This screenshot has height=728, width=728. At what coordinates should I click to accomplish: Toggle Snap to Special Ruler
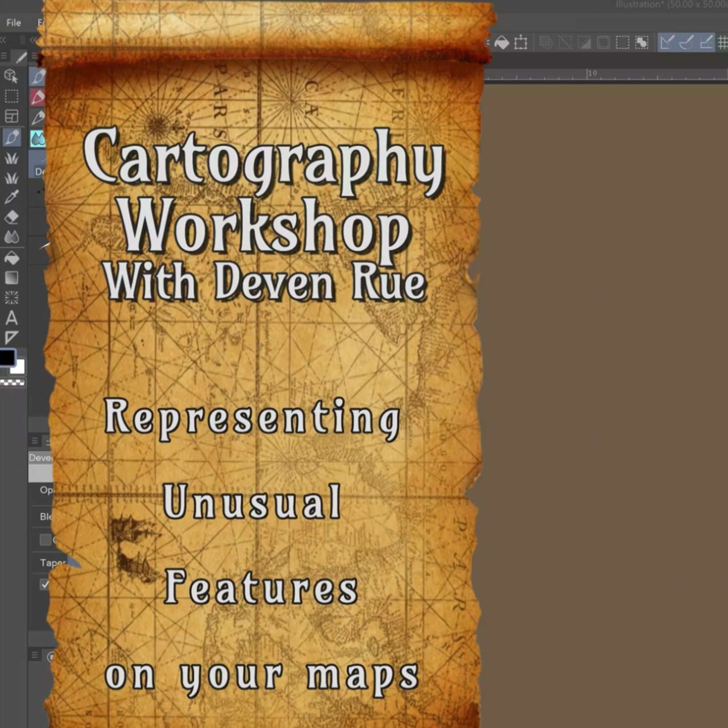tap(686, 43)
